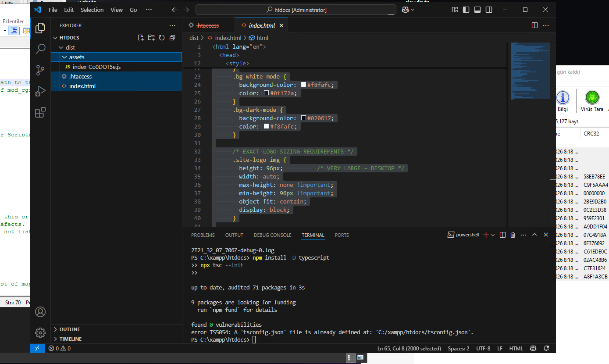Toggle the bottom panel visibility
The width and height of the screenshot is (609, 364).
[x=478, y=10]
